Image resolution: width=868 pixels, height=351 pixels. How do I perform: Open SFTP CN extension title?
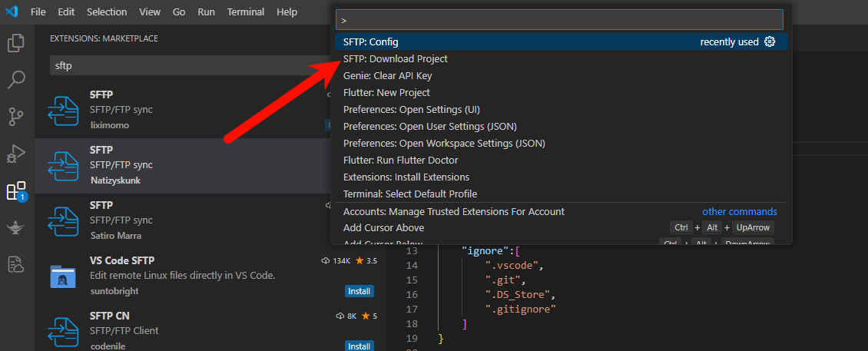[110, 316]
